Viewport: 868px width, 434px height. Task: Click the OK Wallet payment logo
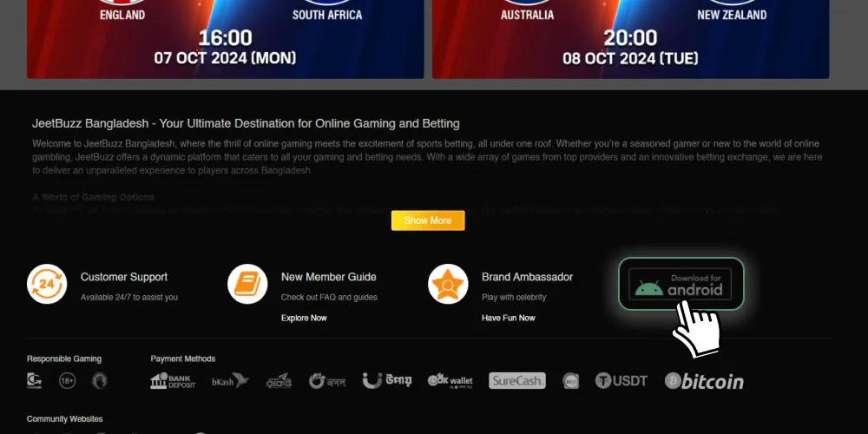tap(450, 381)
